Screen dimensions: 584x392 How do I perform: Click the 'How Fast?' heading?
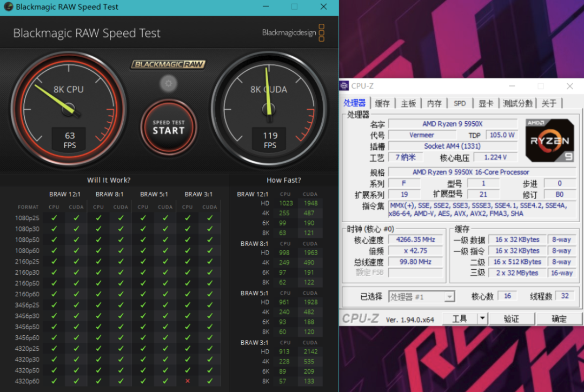[284, 180]
